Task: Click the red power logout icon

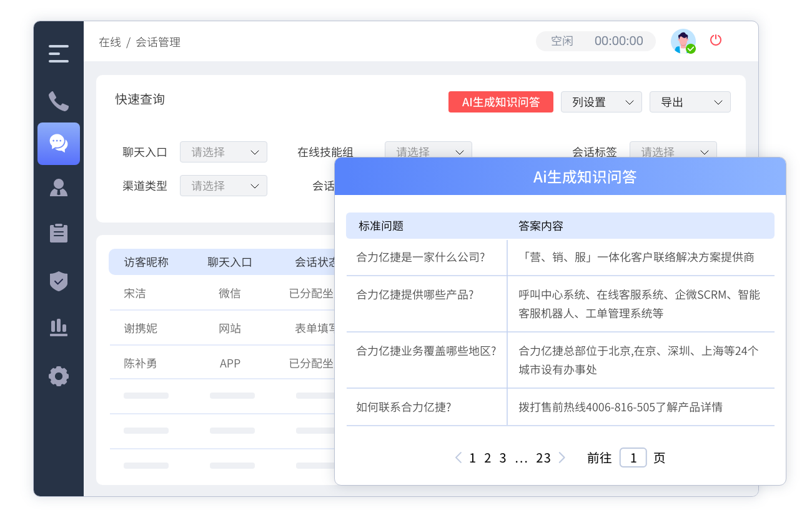Action: [x=716, y=40]
